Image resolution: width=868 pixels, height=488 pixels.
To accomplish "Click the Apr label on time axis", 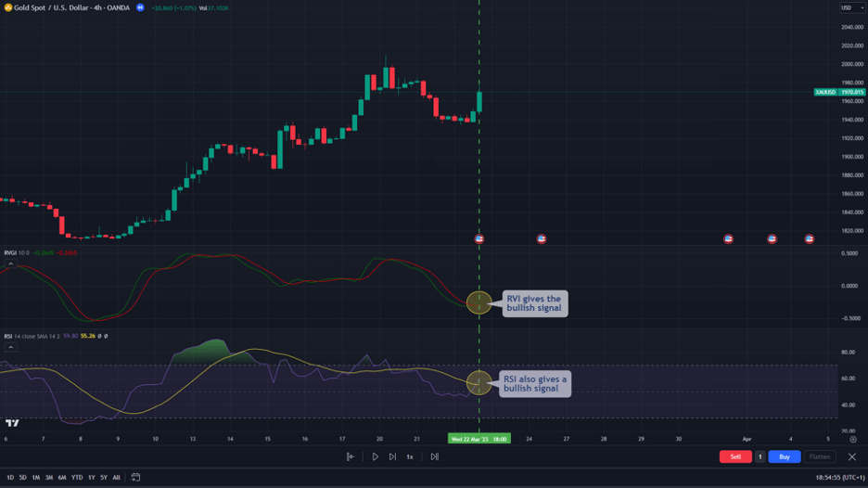I will coord(747,439).
